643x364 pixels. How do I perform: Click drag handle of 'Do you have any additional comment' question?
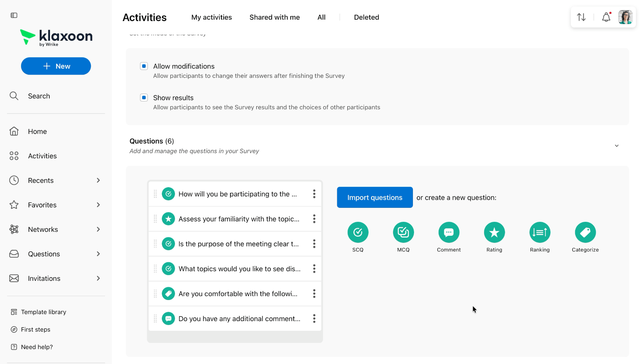[x=155, y=319]
